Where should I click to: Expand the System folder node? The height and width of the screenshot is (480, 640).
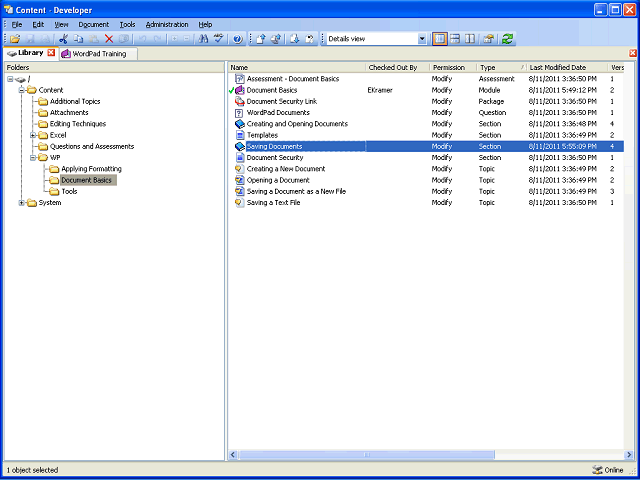22,202
